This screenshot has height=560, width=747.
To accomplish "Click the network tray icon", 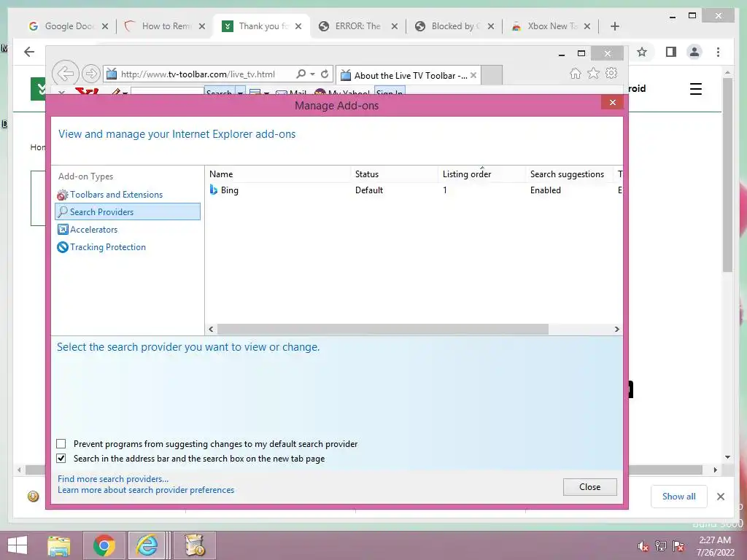I will 661,546.
